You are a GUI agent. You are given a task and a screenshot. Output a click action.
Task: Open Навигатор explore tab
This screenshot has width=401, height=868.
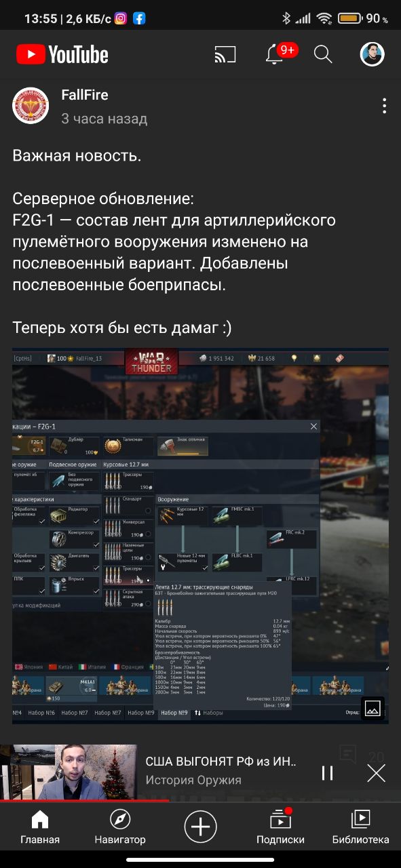point(120,827)
